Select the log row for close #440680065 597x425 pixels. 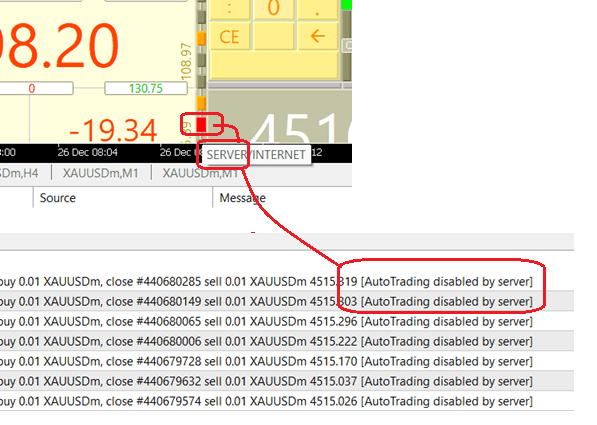click(287, 321)
